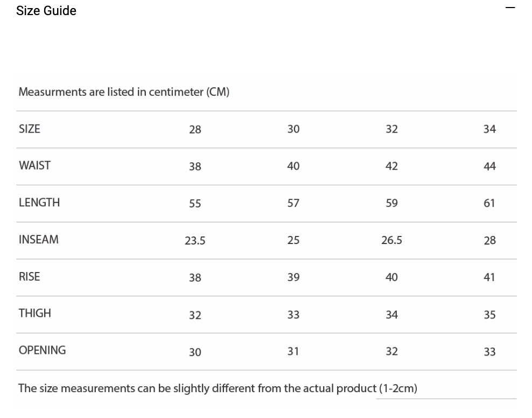Click size 30 in the header row
This screenshot has height=418, width=532.
pos(293,129)
